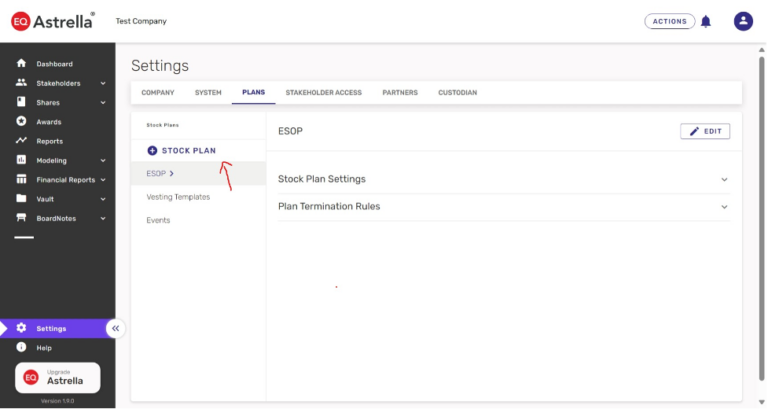Expand the Financial Reports sidebar submenu
This screenshot has height=409, width=768.
103,180
